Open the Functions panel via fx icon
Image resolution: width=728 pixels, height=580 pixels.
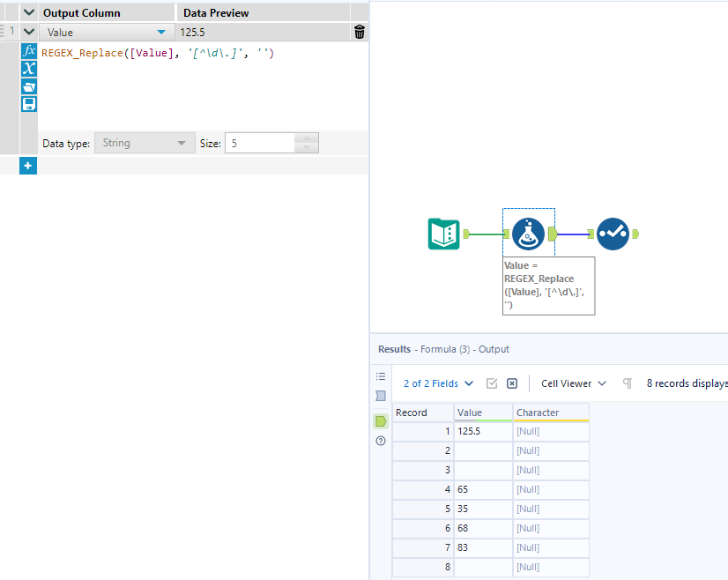(x=28, y=51)
